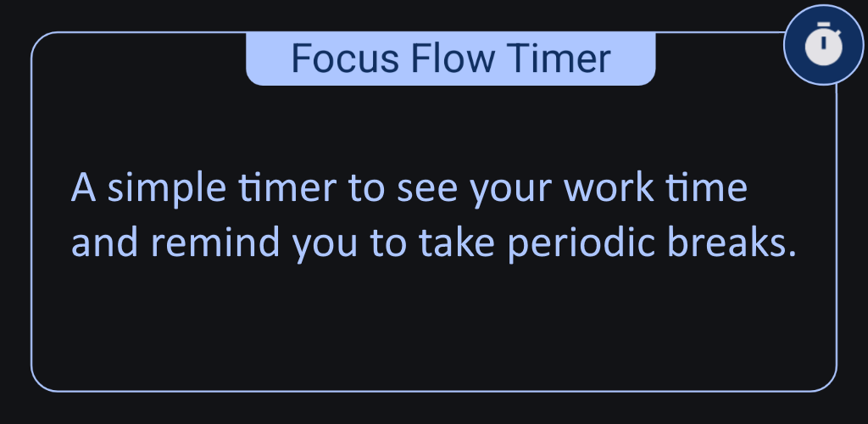Screen dimensions: 868x424
Task: Open the Focus Flow Timer card
Action: tap(434, 211)
